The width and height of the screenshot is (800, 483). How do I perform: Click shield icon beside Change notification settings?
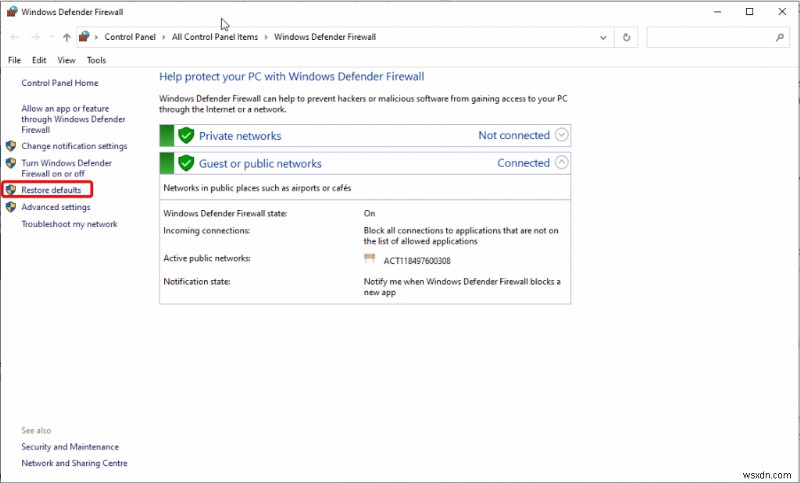point(11,146)
